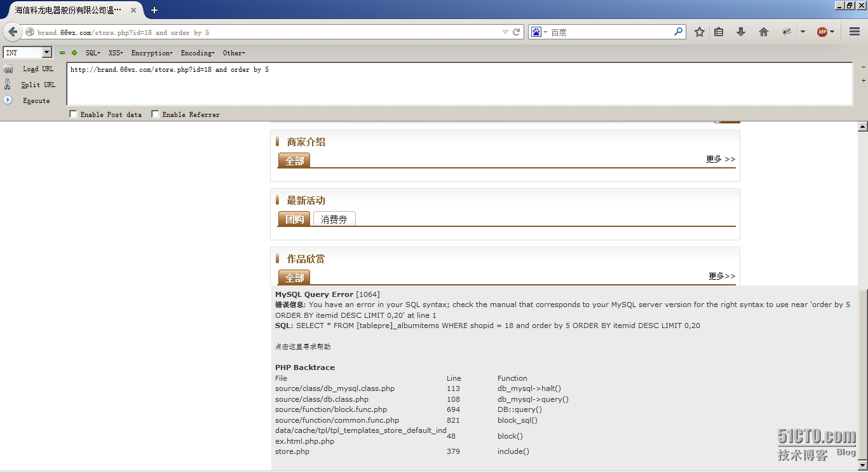Shrink the HackBar text area with minus

coord(863,67)
